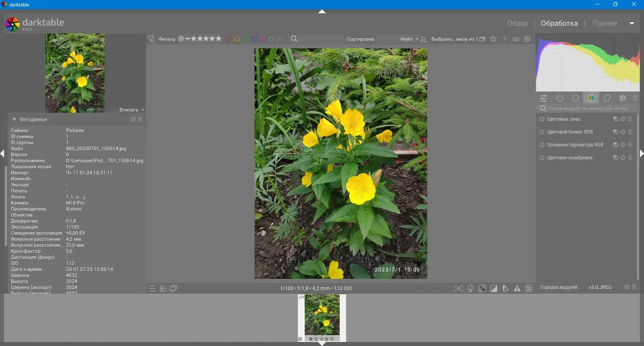Switch to the Обработка view
This screenshot has width=644, height=346.
click(559, 23)
